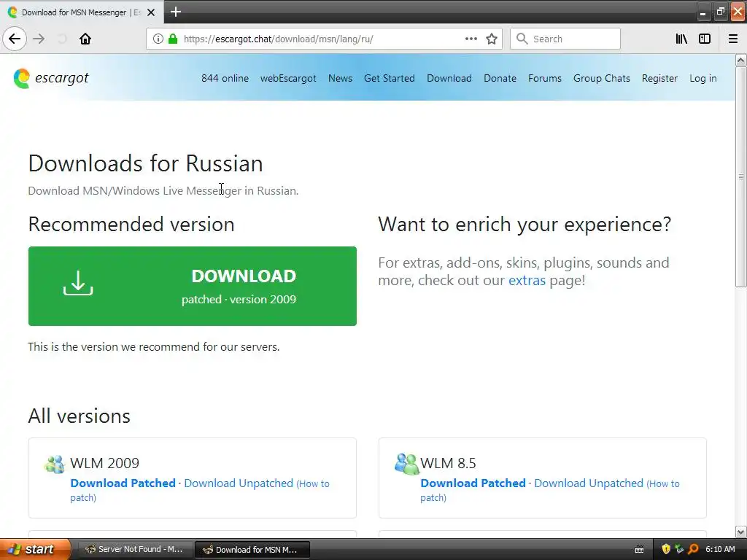Viewport: 747px width, 560px height.
Task: Bookmark this page with the star icon
Action: click(x=492, y=39)
